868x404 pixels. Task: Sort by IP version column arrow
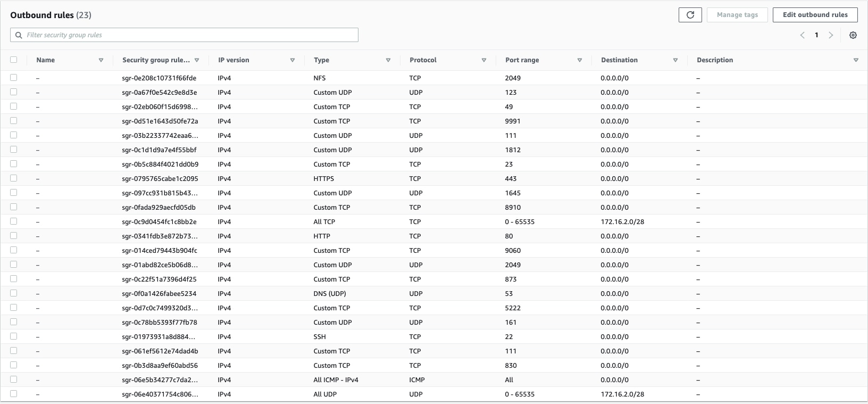point(293,60)
